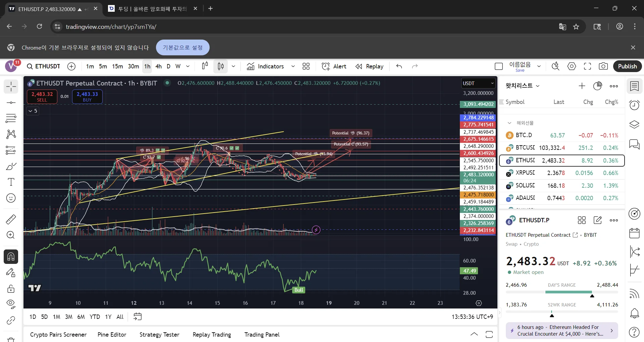Click the 기본값으로 설정 button
The height and width of the screenshot is (342, 644).
(x=183, y=48)
